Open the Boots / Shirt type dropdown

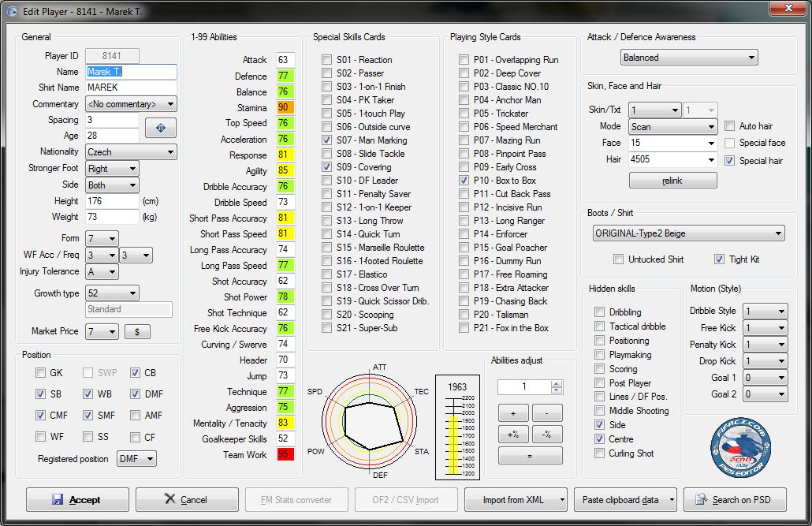pos(688,233)
